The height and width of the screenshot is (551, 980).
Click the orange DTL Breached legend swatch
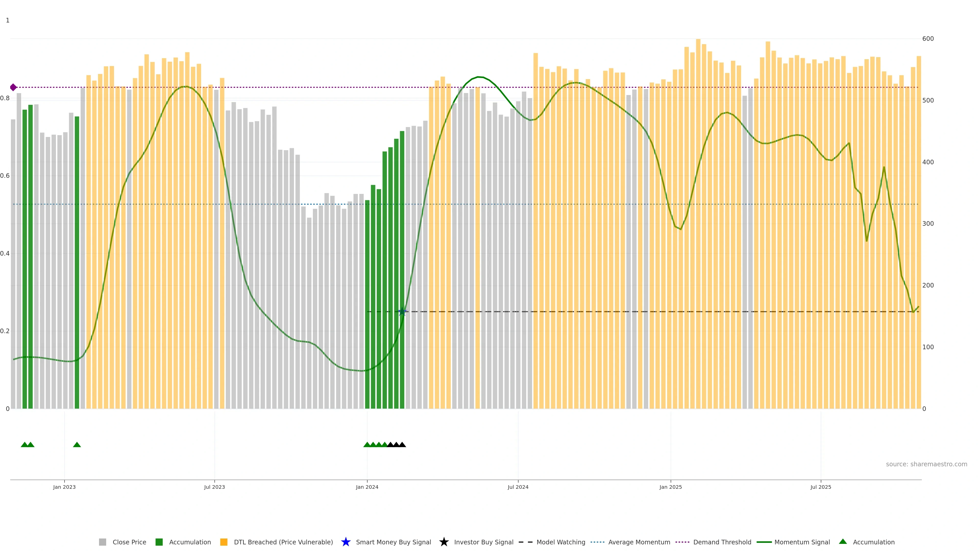[x=224, y=542]
